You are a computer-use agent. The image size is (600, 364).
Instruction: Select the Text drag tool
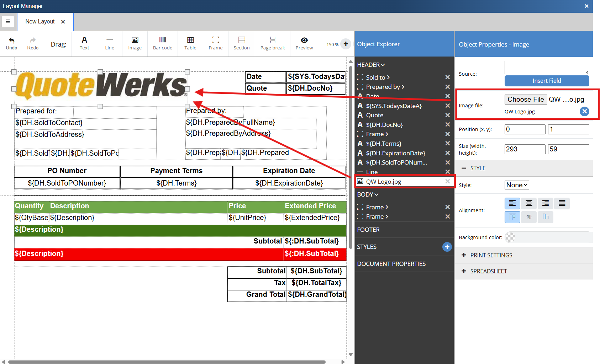[x=84, y=43]
